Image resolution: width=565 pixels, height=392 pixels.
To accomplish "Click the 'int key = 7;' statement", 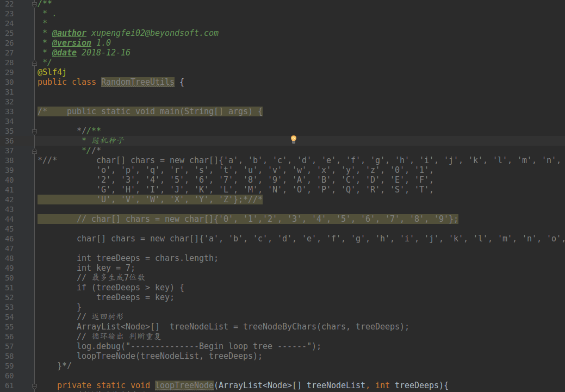I will pos(106,268).
